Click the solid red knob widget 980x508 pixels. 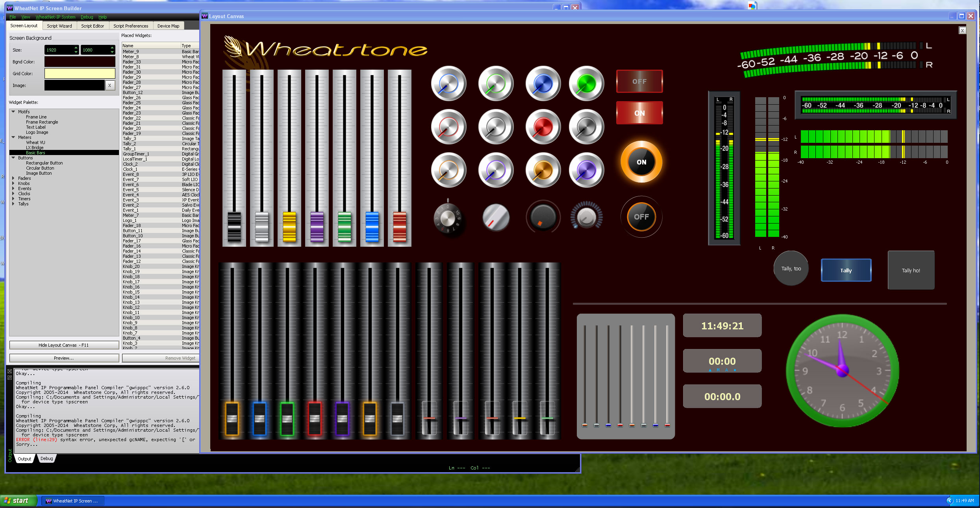pyautogui.click(x=543, y=127)
